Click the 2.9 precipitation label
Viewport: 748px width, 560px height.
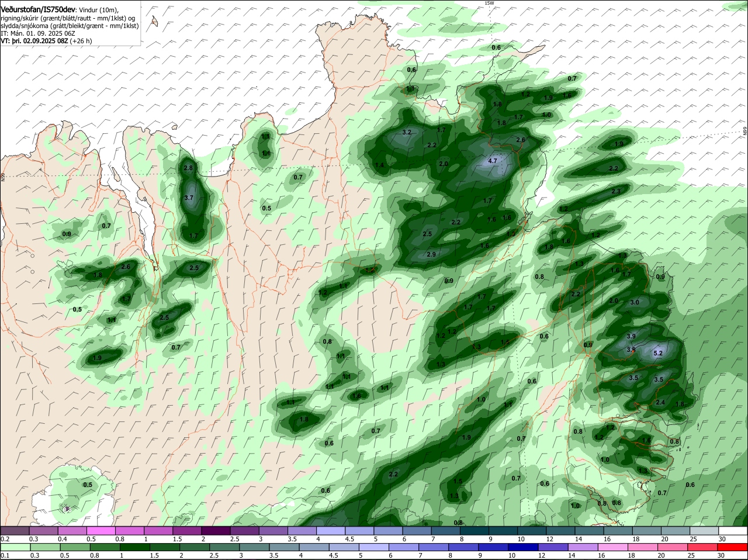point(431,254)
